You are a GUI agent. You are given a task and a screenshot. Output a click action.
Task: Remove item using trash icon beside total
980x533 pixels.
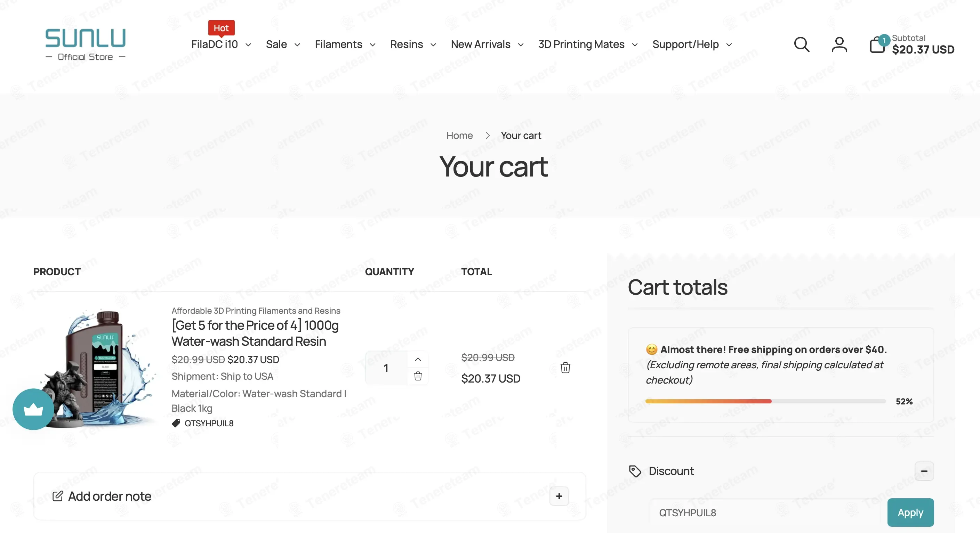tap(565, 368)
